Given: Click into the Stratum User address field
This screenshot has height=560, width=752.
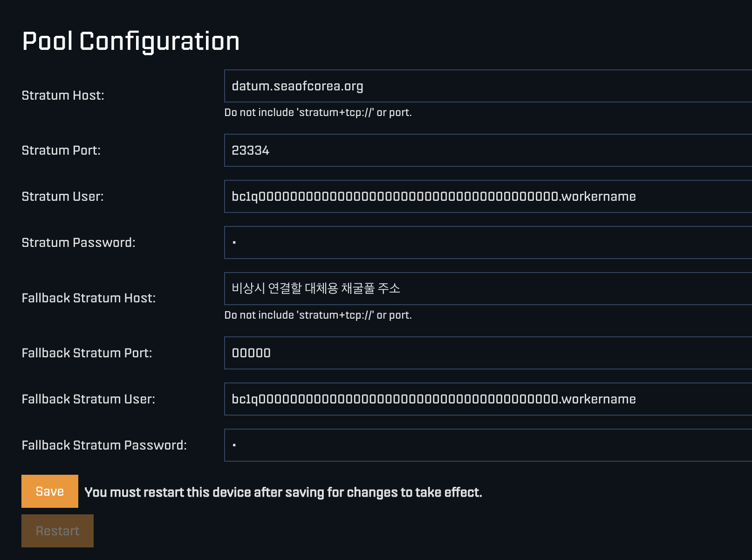Looking at the screenshot, I should tap(487, 197).
